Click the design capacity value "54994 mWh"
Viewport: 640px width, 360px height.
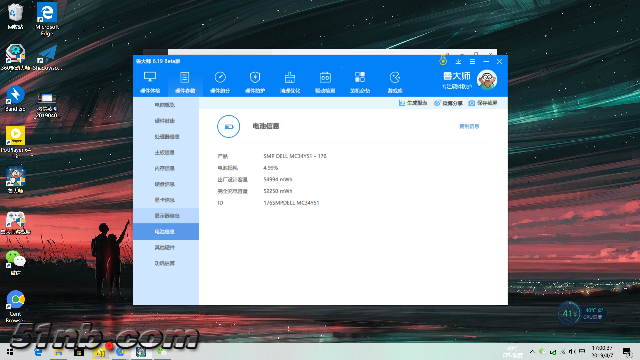pyautogui.click(x=278, y=179)
